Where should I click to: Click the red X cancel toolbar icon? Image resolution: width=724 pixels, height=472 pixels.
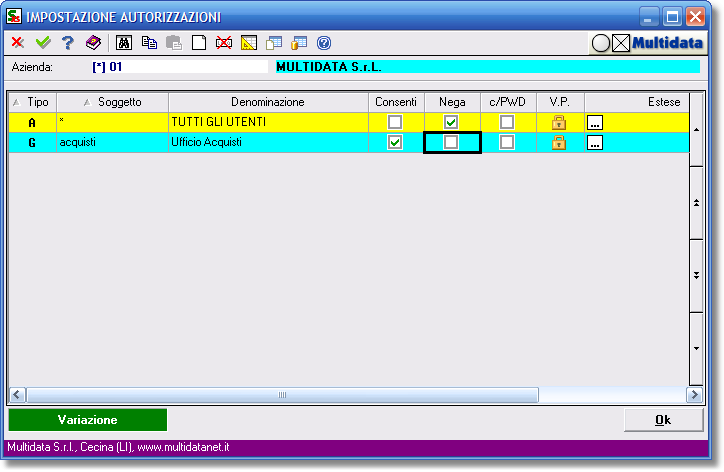point(18,43)
